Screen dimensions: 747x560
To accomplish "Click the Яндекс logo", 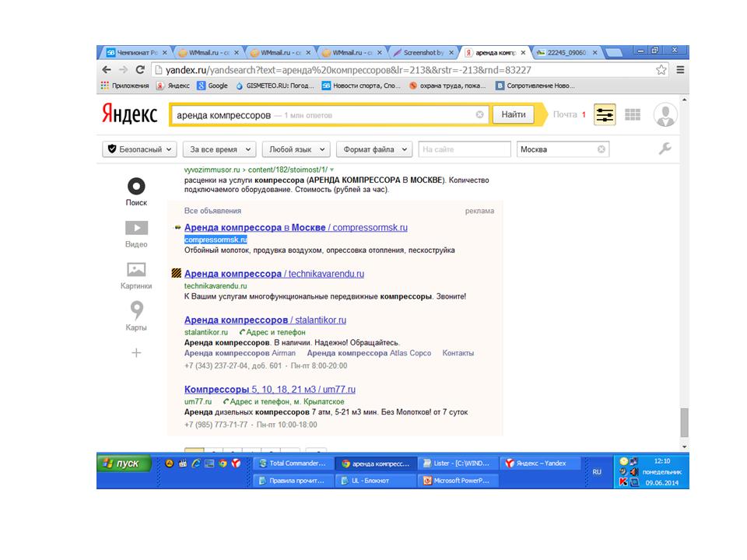I will coord(130,114).
